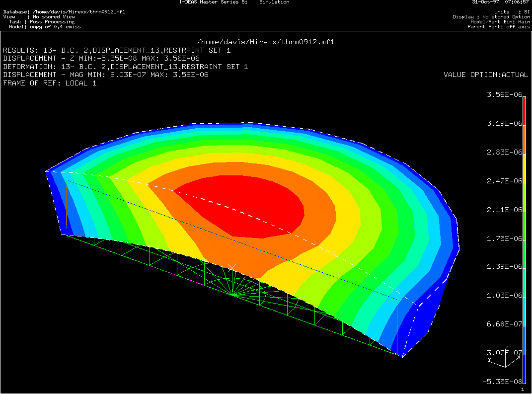Click the Task: Post Processing label
The height and width of the screenshot is (394, 532).
point(42,22)
